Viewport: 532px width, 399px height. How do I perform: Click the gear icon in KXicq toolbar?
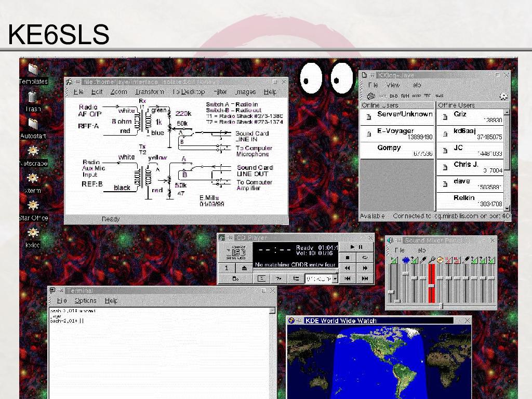[x=503, y=96]
